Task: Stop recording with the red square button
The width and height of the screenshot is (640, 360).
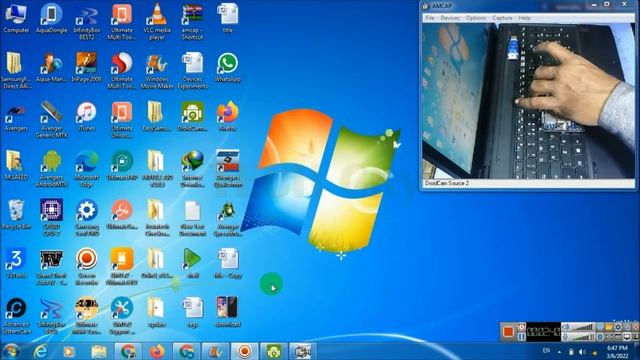Action: (x=508, y=331)
